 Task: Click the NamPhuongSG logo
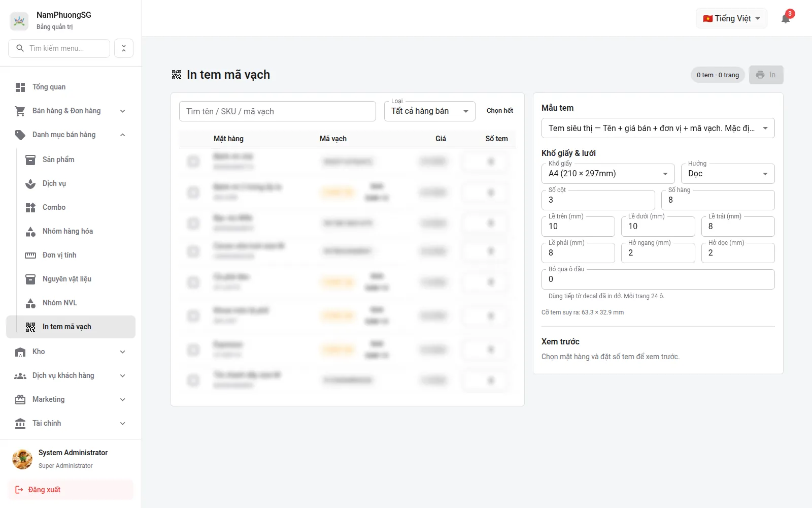coord(19,21)
